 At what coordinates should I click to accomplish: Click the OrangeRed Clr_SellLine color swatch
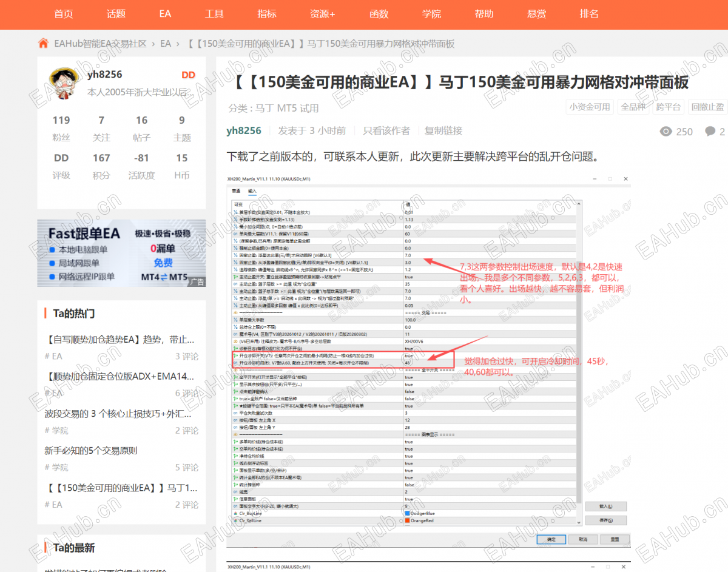407,520
